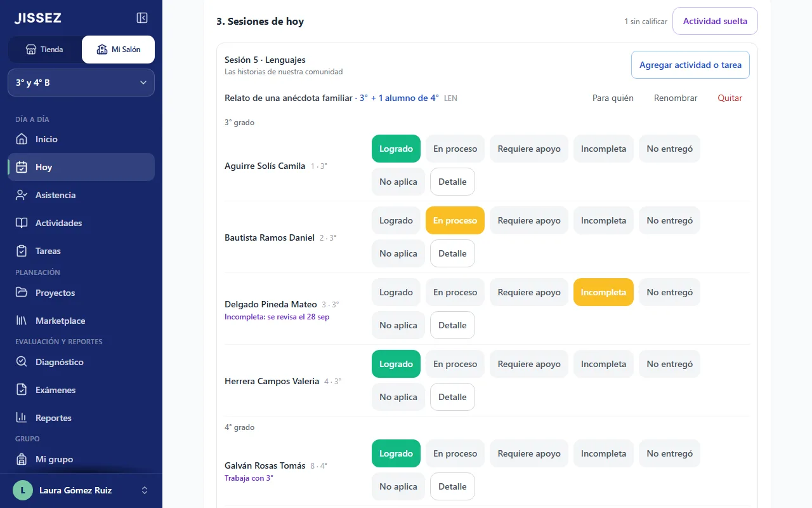Set Bautista Ramos Daniel to Requiere apoyo
812x508 pixels.
(x=529, y=220)
